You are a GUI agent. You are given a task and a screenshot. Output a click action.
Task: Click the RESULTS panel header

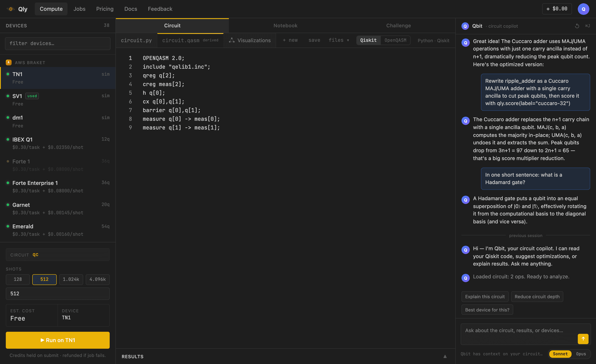coord(285,357)
